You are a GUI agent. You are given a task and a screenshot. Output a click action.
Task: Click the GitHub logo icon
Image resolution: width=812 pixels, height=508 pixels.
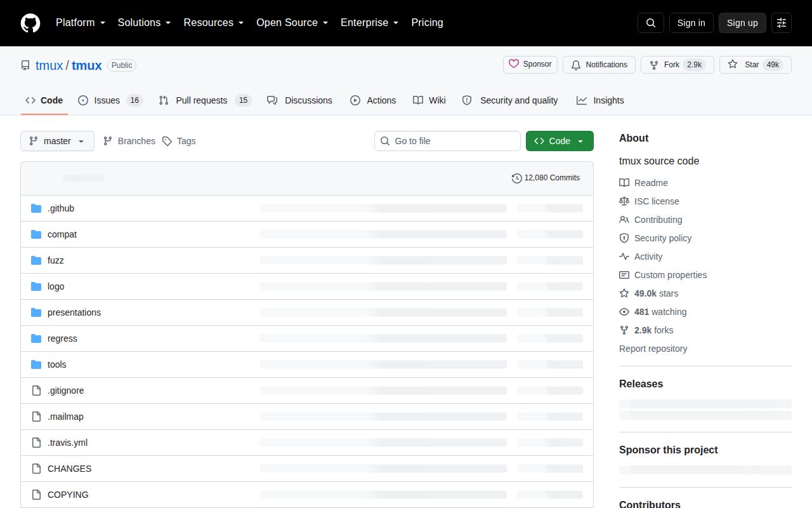point(30,23)
